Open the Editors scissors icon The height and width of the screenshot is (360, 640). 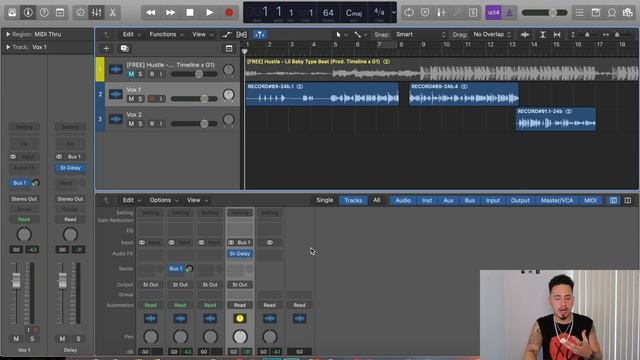pyautogui.click(x=112, y=13)
